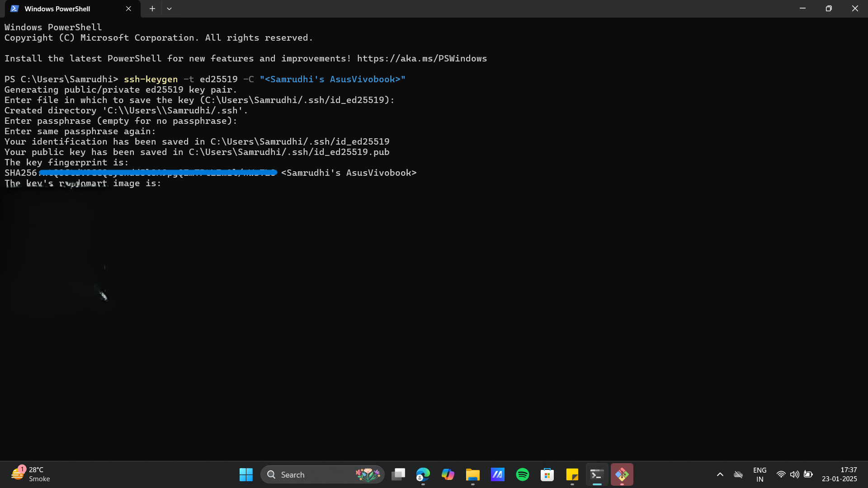The image size is (868, 488).
Task: Open the aka.ms/PSWindows link
Action: pyautogui.click(x=421, y=58)
